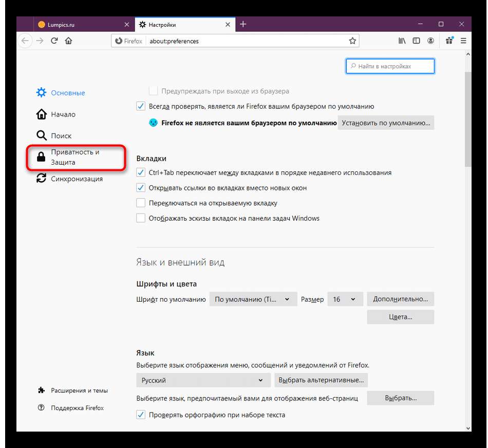488x448 pixels.
Task: Open the home page via house icon
Action: coord(68,41)
